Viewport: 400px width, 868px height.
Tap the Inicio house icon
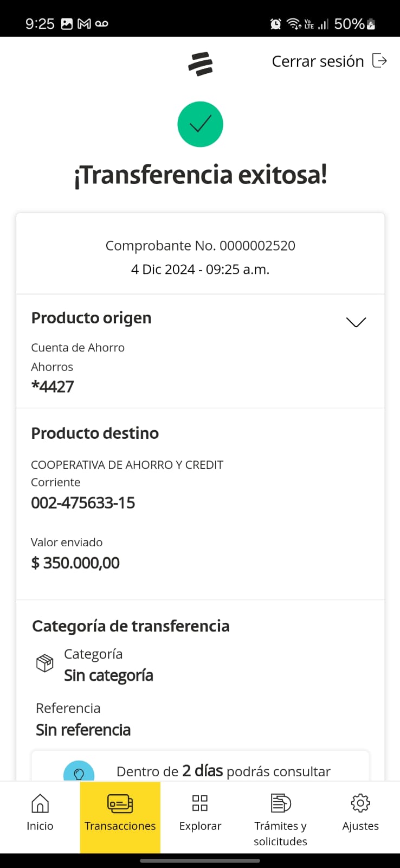(40, 803)
